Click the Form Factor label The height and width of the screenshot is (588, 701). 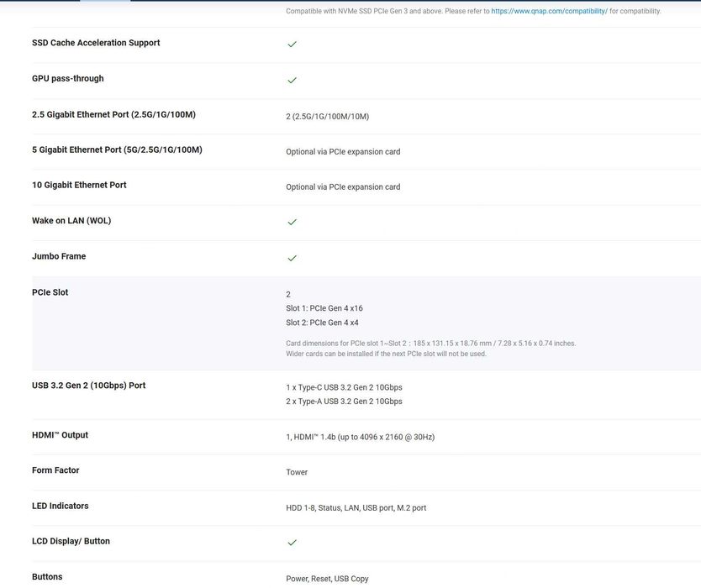click(x=55, y=470)
